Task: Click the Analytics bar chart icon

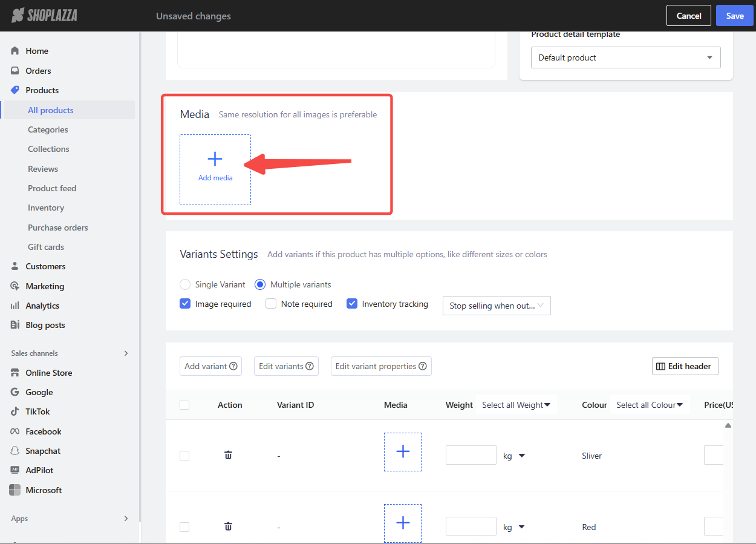Action: pos(15,306)
